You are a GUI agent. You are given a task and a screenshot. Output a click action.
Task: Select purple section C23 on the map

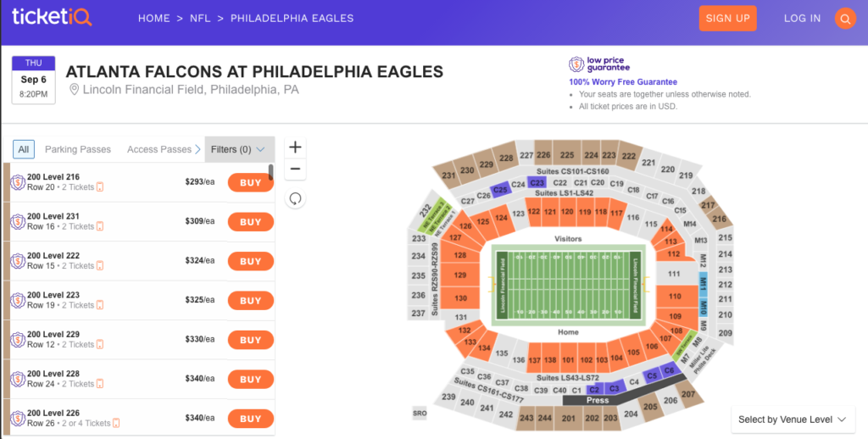537,182
